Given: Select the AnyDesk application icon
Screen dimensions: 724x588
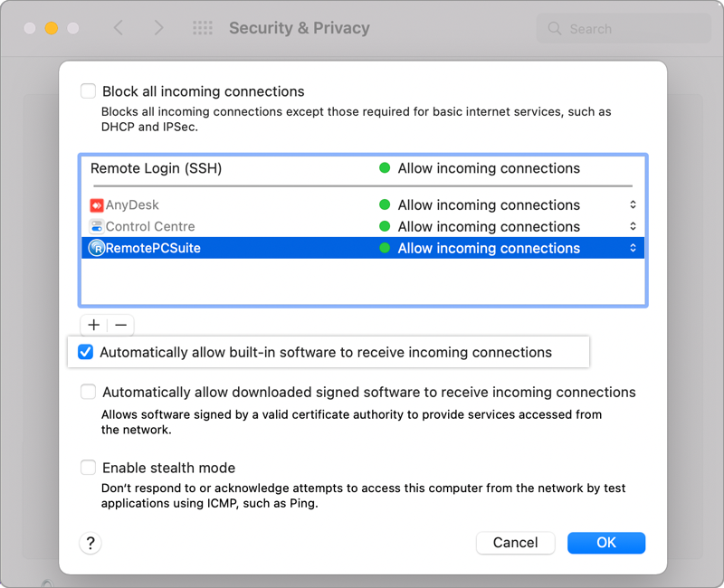Looking at the screenshot, I should click(x=98, y=204).
